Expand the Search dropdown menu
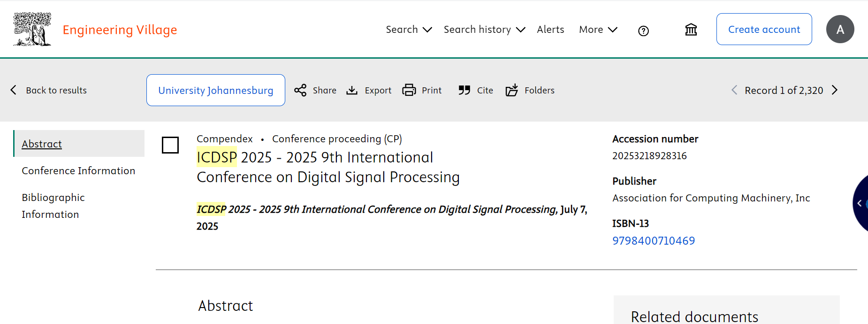Screen dimensions: 868x324 [x=409, y=30]
